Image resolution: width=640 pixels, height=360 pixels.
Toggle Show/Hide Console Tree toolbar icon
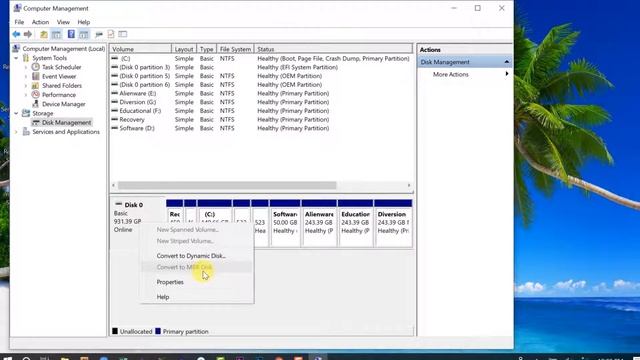click(x=56, y=34)
